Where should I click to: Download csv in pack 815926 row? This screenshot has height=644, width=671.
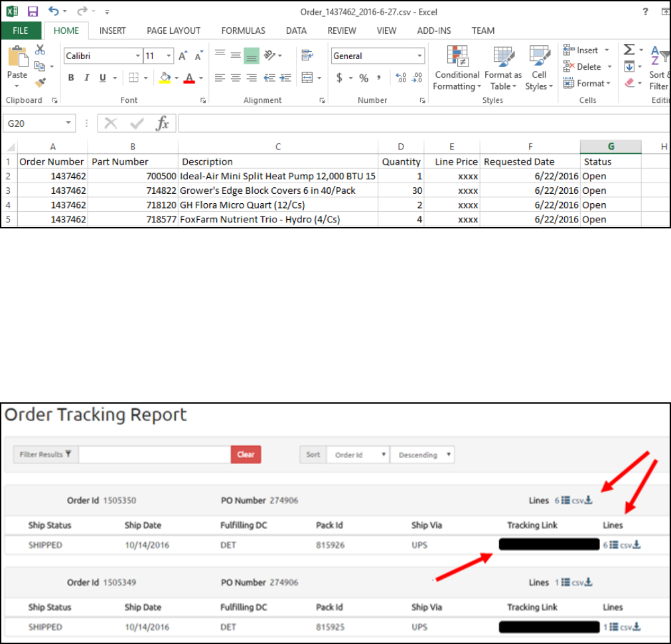click(631, 544)
